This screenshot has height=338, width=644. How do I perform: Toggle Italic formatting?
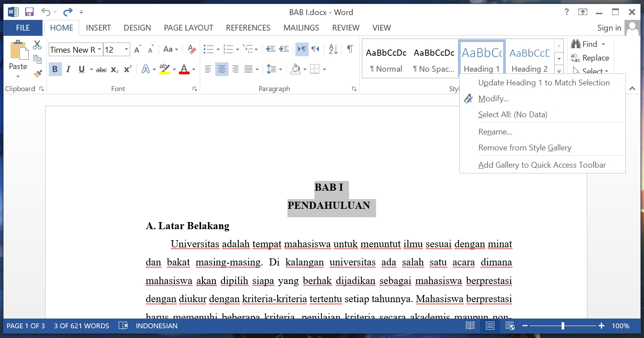68,69
